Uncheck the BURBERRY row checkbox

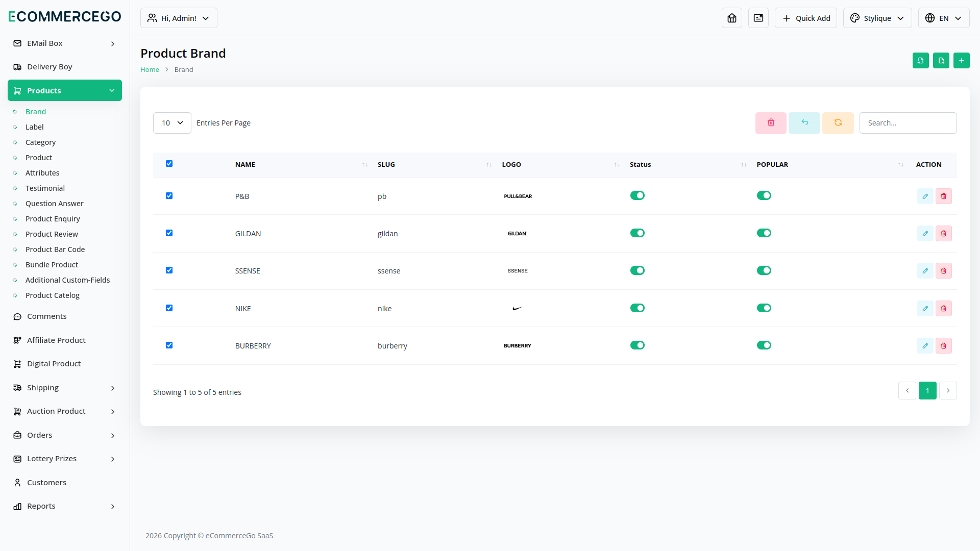tap(169, 345)
